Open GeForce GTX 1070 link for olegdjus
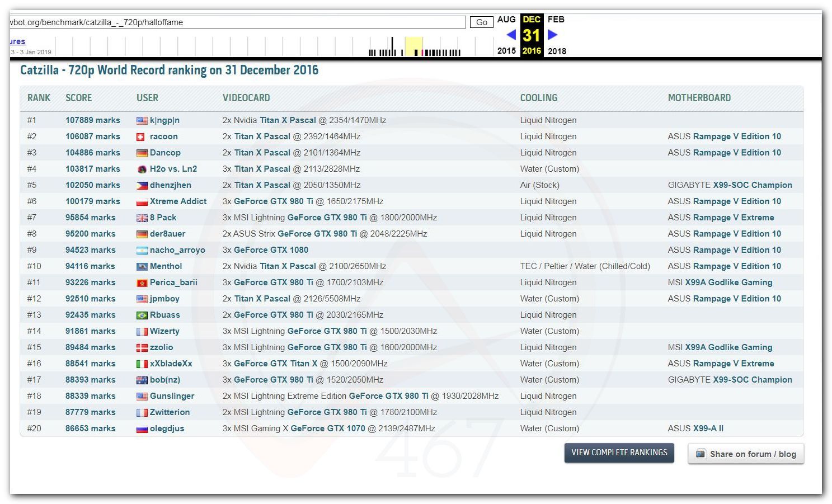Screen dimensions: 832x504 (x=328, y=428)
